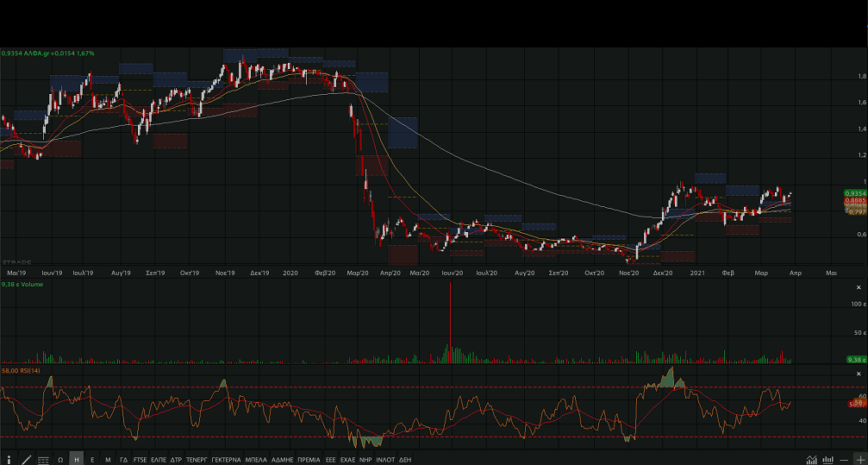Click the 2021 date axis label
The image size is (868, 465).
tap(697, 273)
